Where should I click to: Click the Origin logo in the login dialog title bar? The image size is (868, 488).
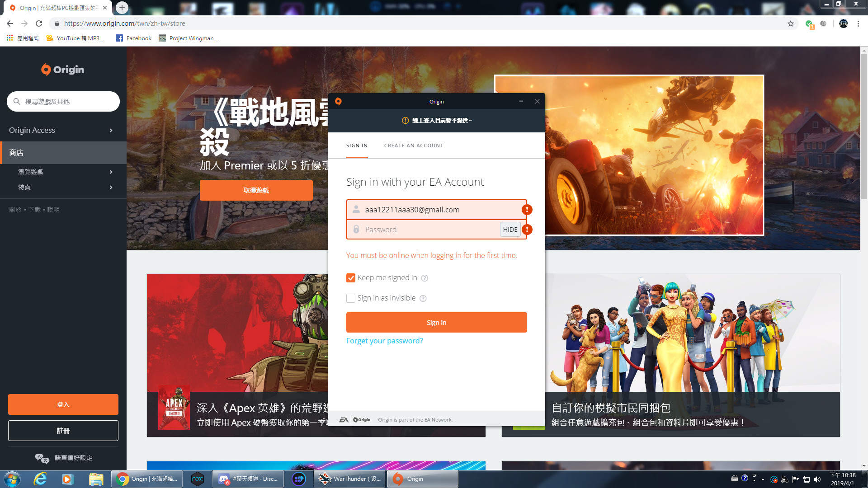click(x=338, y=101)
